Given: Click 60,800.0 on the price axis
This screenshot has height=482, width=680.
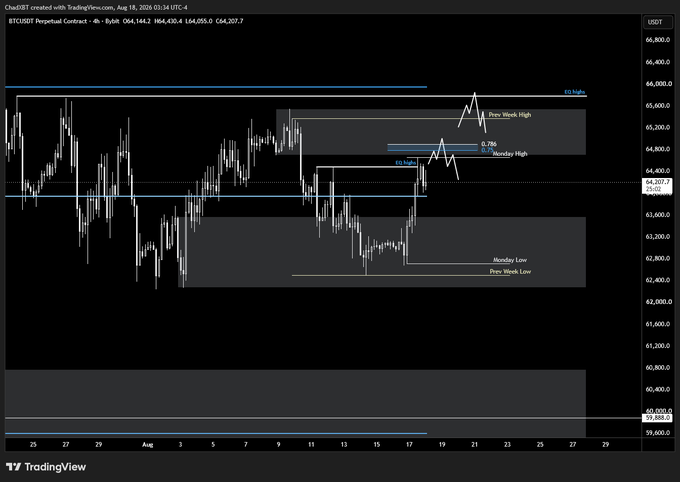Looking at the screenshot, I should coord(657,367).
